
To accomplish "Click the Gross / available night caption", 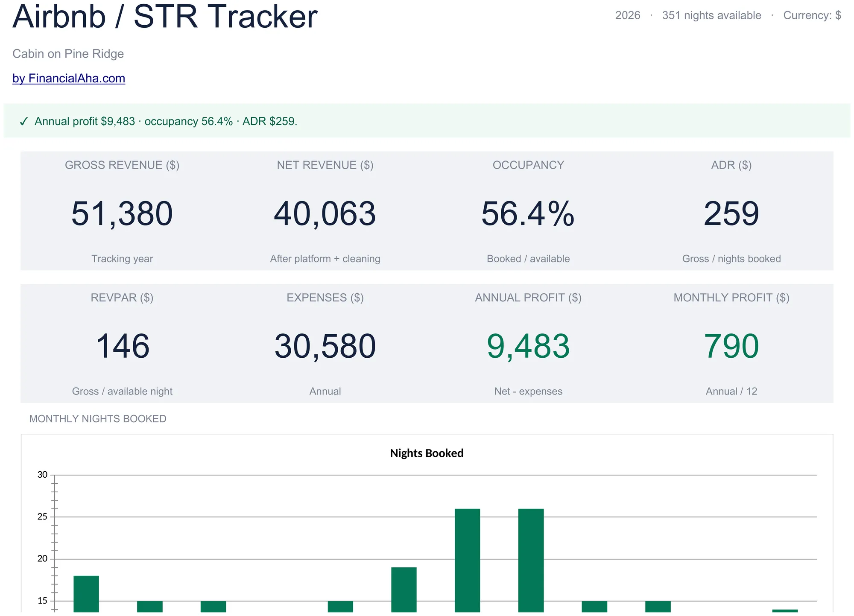I will 122,391.
